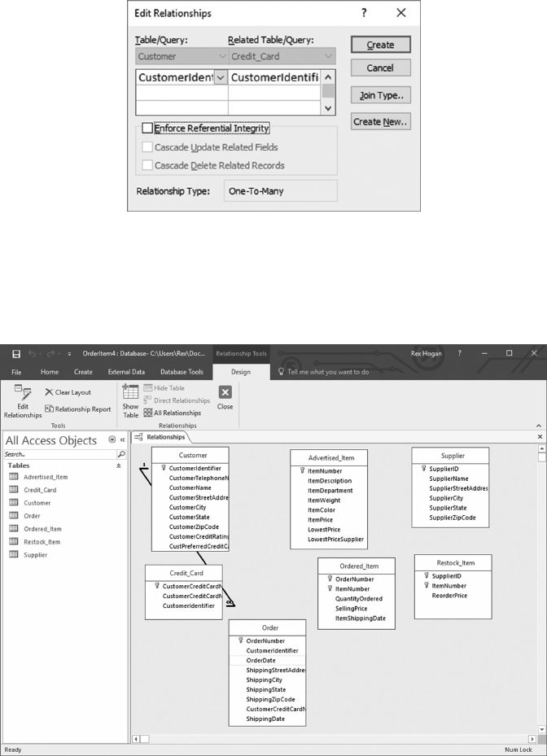The width and height of the screenshot is (547, 756).
Task: Click the Cancel button in dialog
Action: pos(381,68)
